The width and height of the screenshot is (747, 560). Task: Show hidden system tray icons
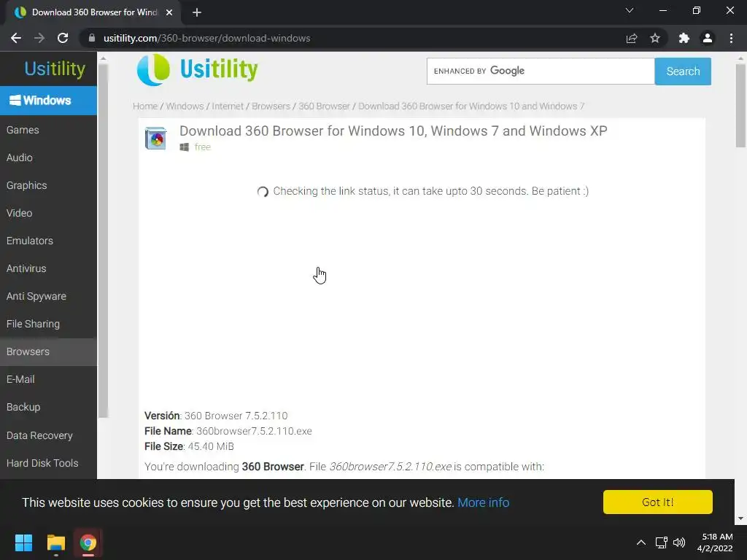641,542
